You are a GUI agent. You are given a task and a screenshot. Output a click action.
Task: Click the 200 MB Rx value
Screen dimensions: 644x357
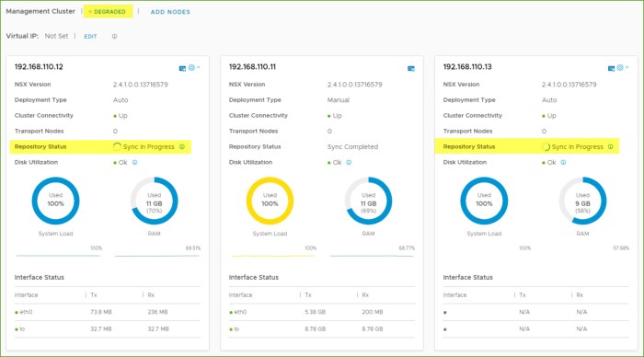click(372, 312)
